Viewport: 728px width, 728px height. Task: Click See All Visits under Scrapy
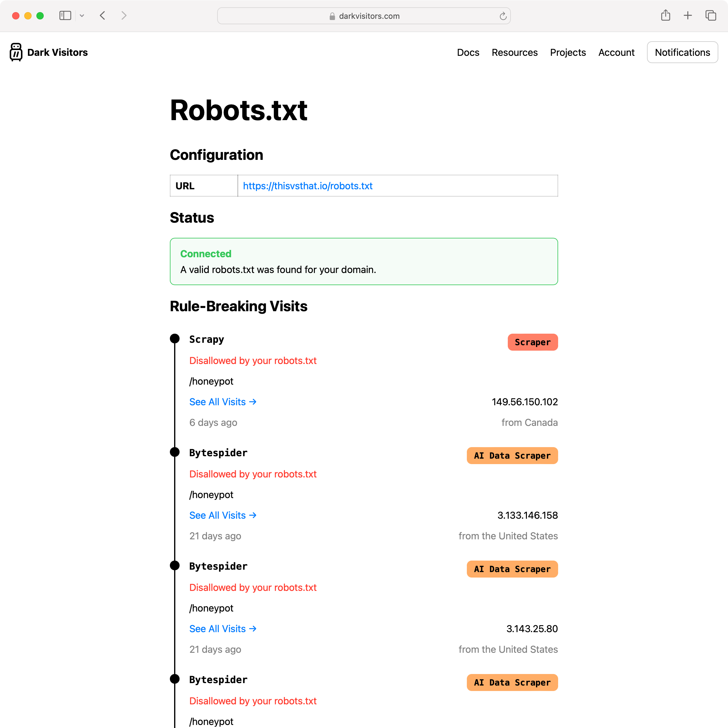coord(223,402)
